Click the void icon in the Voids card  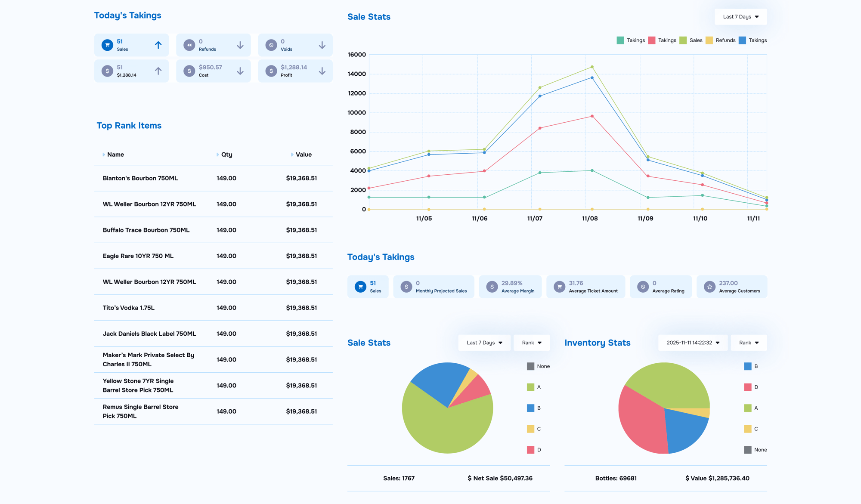pyautogui.click(x=271, y=45)
